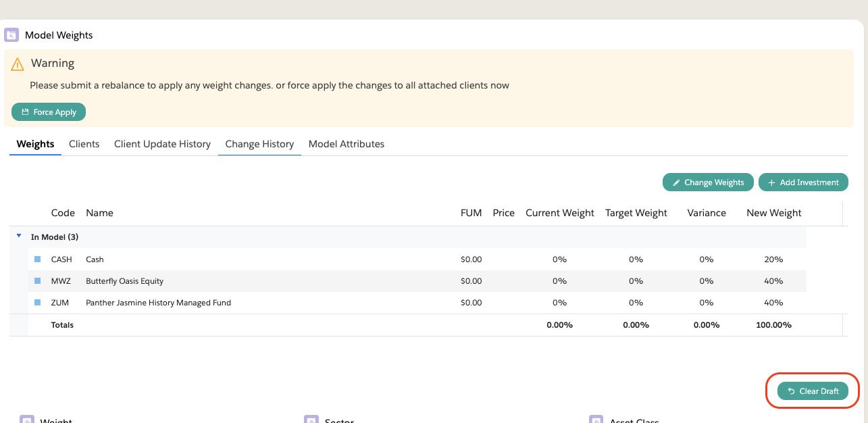
Task: Click the warning triangle icon
Action: (x=18, y=64)
